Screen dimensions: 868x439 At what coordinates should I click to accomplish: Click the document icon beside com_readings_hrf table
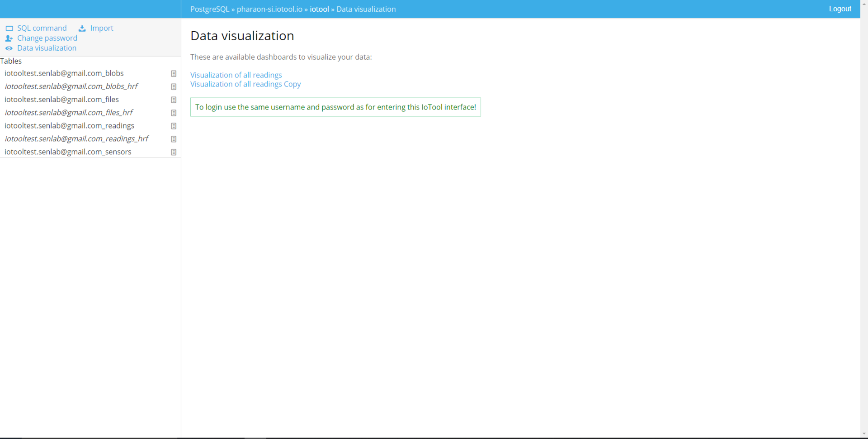[x=174, y=139]
